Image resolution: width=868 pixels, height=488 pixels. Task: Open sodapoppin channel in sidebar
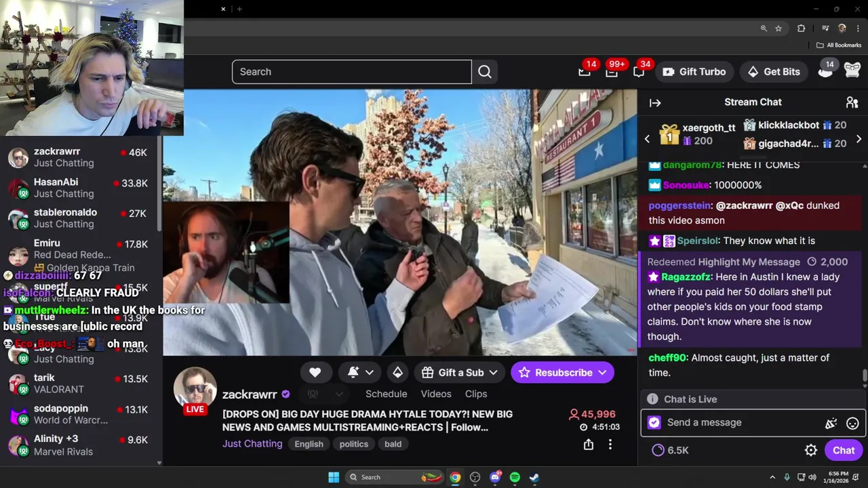81,414
